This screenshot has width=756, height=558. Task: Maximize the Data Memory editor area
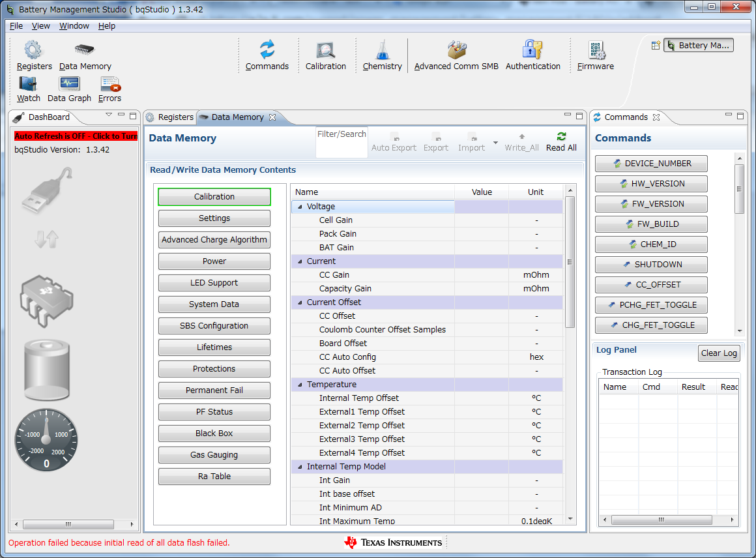tap(579, 116)
